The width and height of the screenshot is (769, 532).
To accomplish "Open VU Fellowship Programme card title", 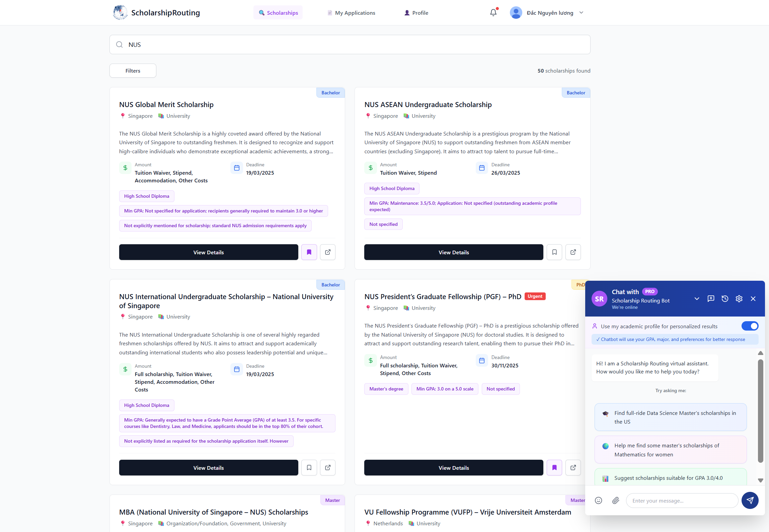I will [468, 512].
